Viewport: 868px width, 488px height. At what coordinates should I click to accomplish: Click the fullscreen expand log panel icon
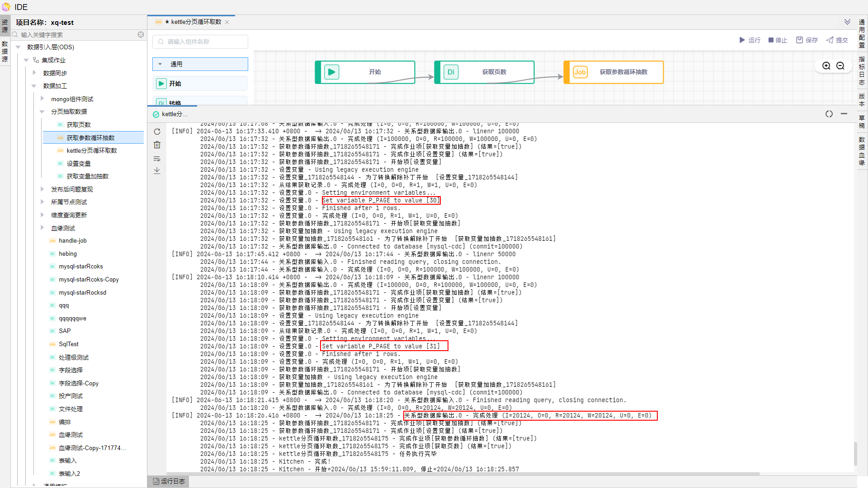point(829,114)
